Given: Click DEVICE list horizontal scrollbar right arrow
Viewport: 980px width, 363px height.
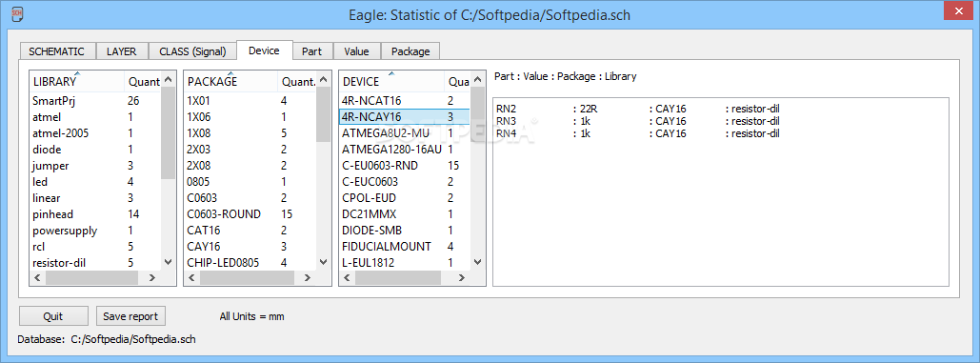Looking at the screenshot, I should pos(461,278).
